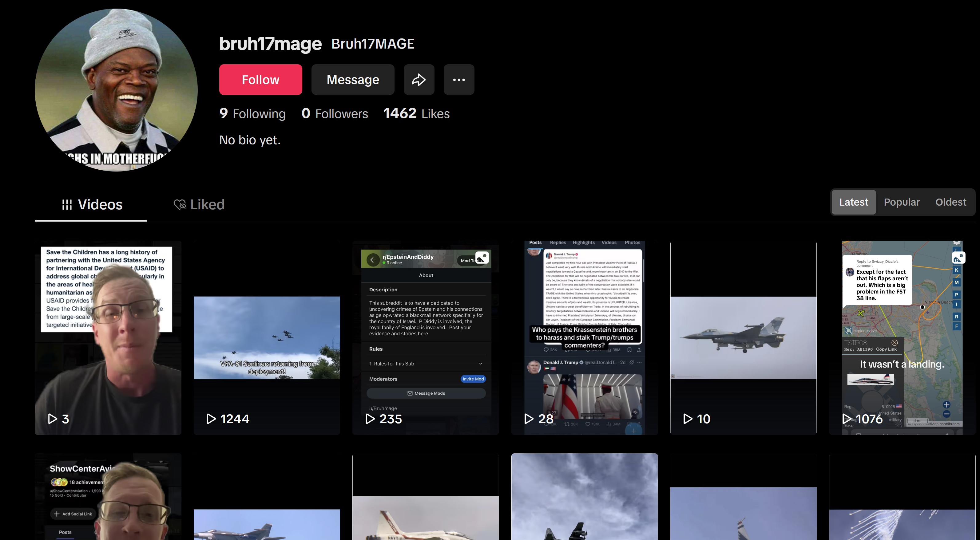Click the play icon beside 3 views
Image resolution: width=980 pixels, height=540 pixels.
52,419
